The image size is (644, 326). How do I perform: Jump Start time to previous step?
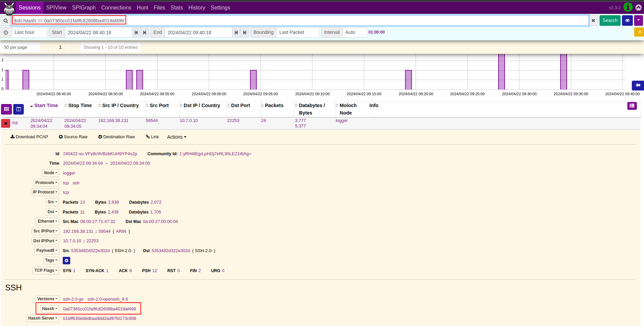(136, 33)
